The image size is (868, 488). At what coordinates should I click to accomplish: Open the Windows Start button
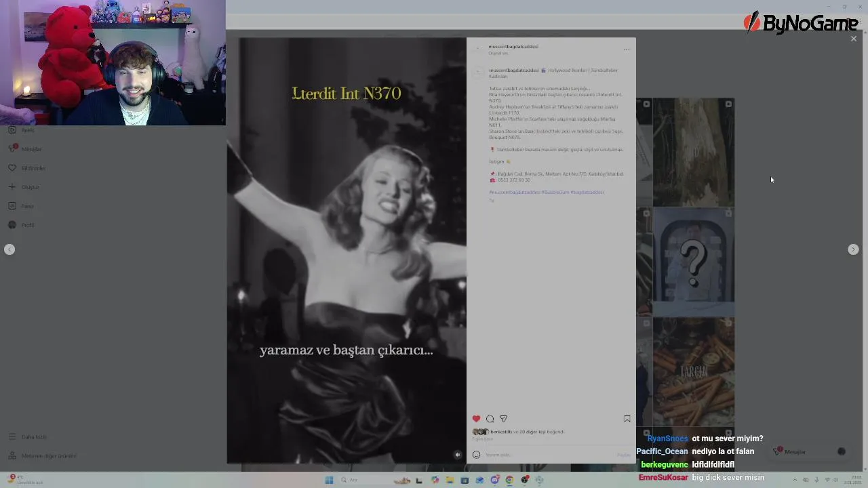(x=329, y=480)
